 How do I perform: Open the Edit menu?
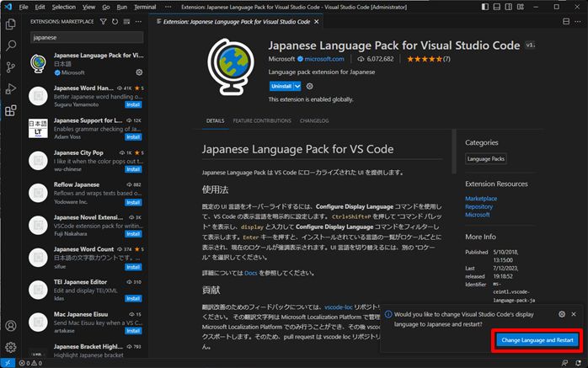40,7
